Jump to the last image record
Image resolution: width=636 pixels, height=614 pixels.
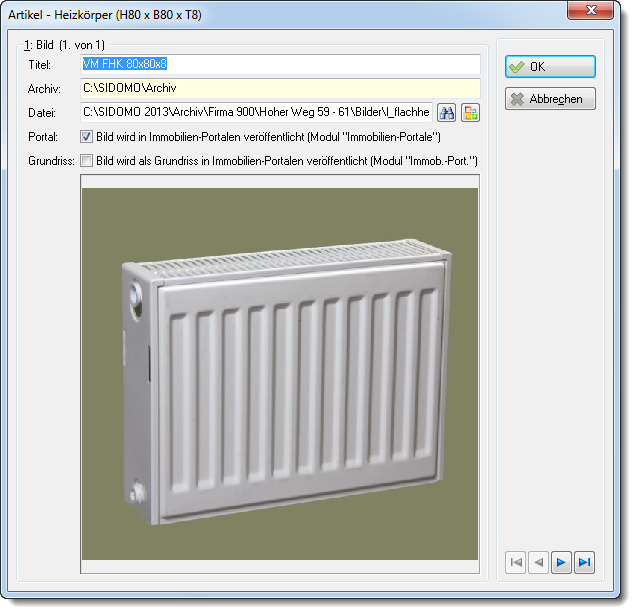pyautogui.click(x=584, y=562)
